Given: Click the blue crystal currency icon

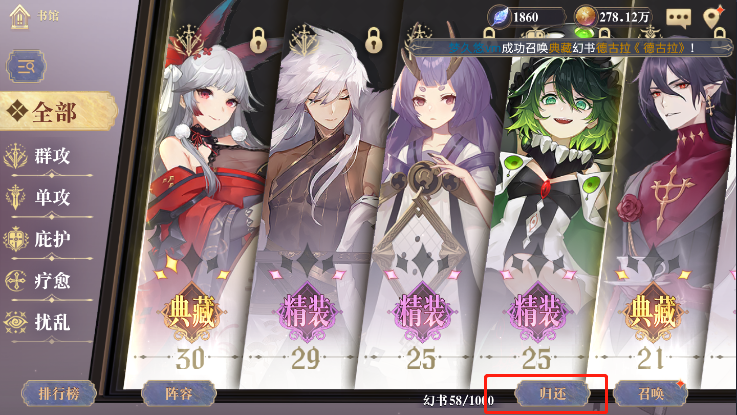Looking at the screenshot, I should (499, 17).
